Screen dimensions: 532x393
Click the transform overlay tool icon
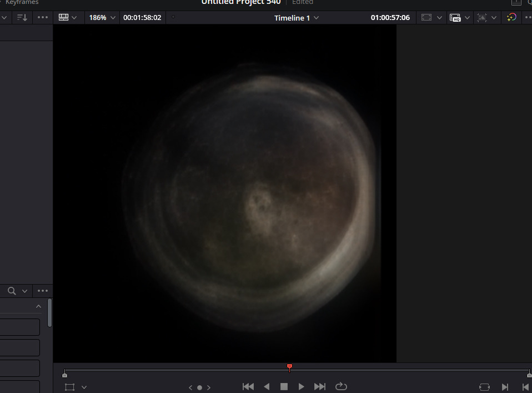pos(69,387)
